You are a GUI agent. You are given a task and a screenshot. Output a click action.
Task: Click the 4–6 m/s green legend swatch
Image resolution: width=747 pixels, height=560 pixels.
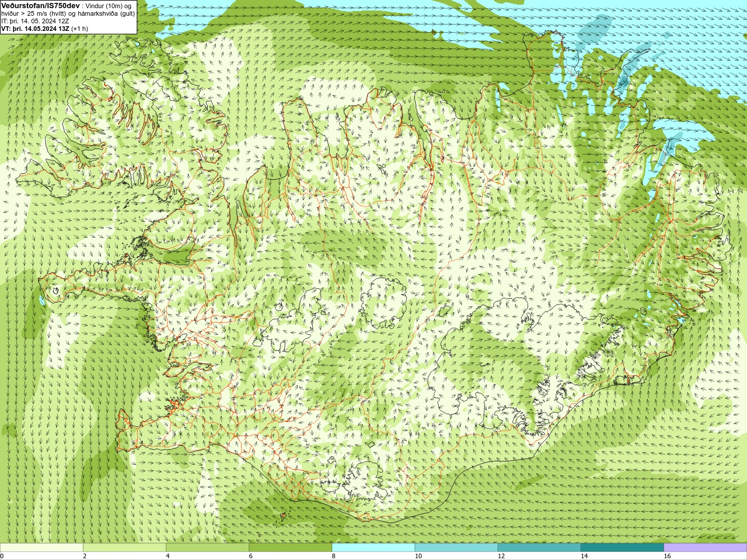pos(207,548)
